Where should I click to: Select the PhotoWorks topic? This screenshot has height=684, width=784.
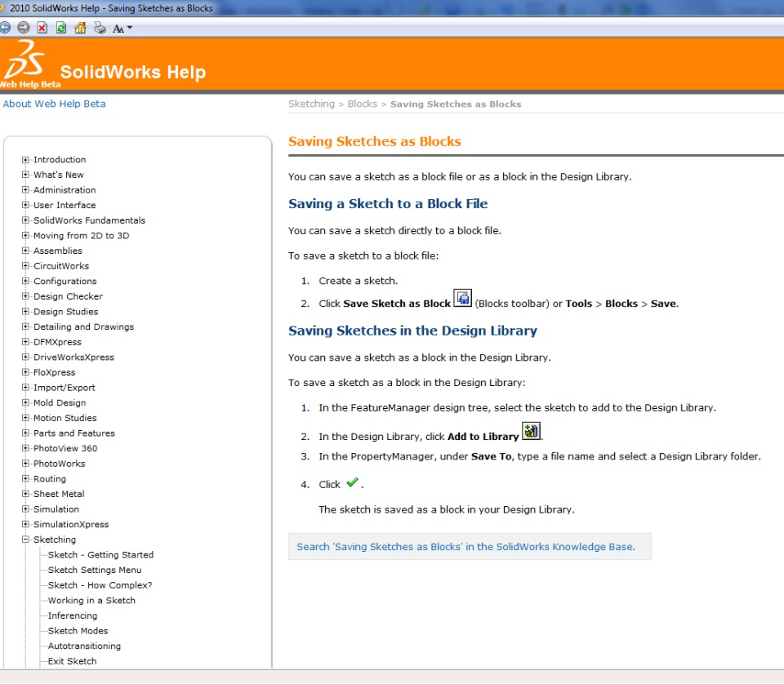59,464
